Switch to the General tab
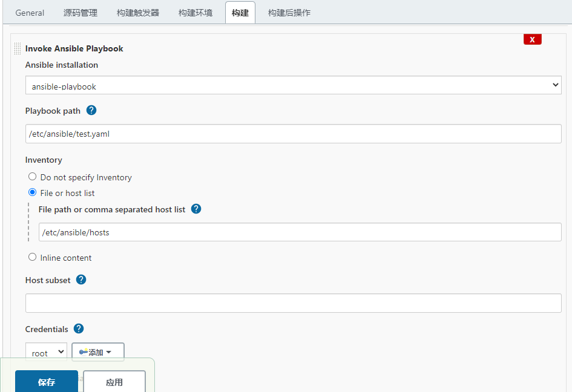The image size is (572, 392). 30,13
